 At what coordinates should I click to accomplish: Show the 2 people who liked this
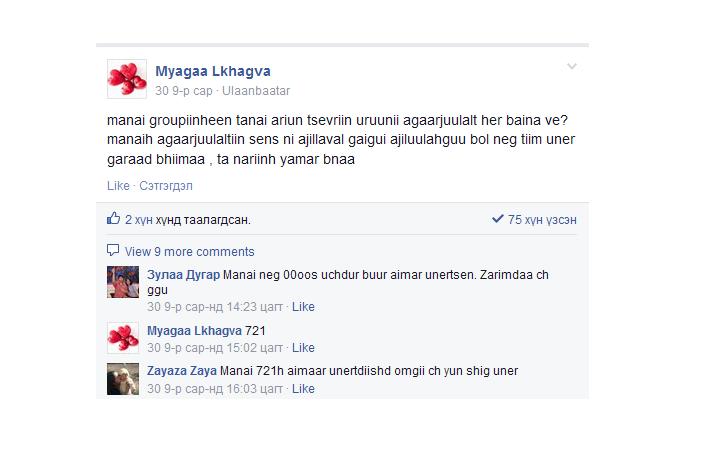pyautogui.click(x=188, y=220)
